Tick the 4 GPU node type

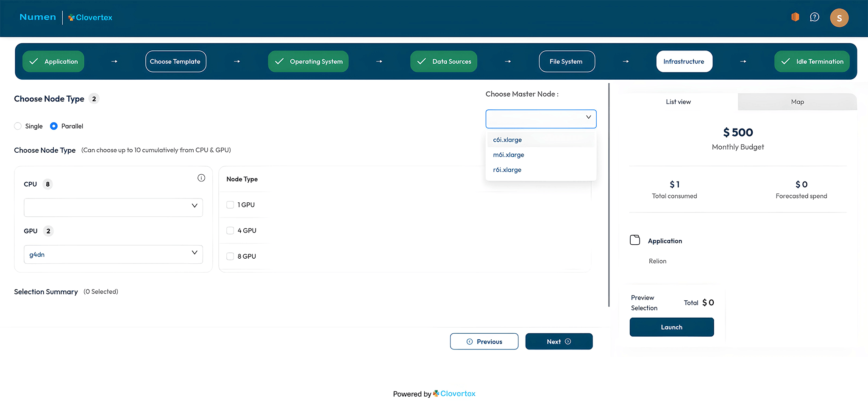point(230,231)
